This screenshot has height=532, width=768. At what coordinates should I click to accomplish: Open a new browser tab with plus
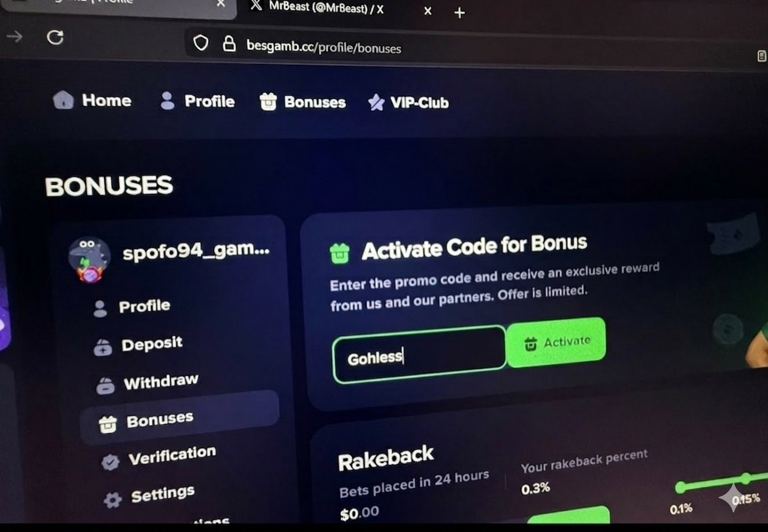click(x=459, y=12)
